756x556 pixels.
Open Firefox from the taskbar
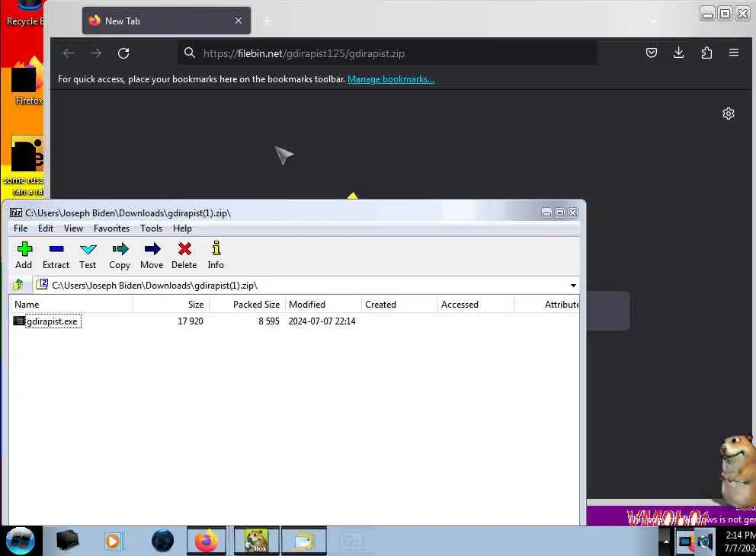(x=206, y=541)
